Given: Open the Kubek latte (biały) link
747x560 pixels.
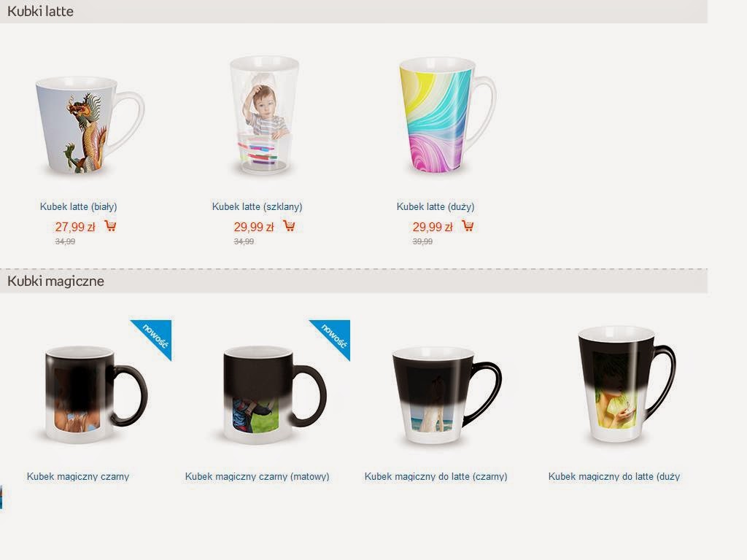Looking at the screenshot, I should coord(79,206).
